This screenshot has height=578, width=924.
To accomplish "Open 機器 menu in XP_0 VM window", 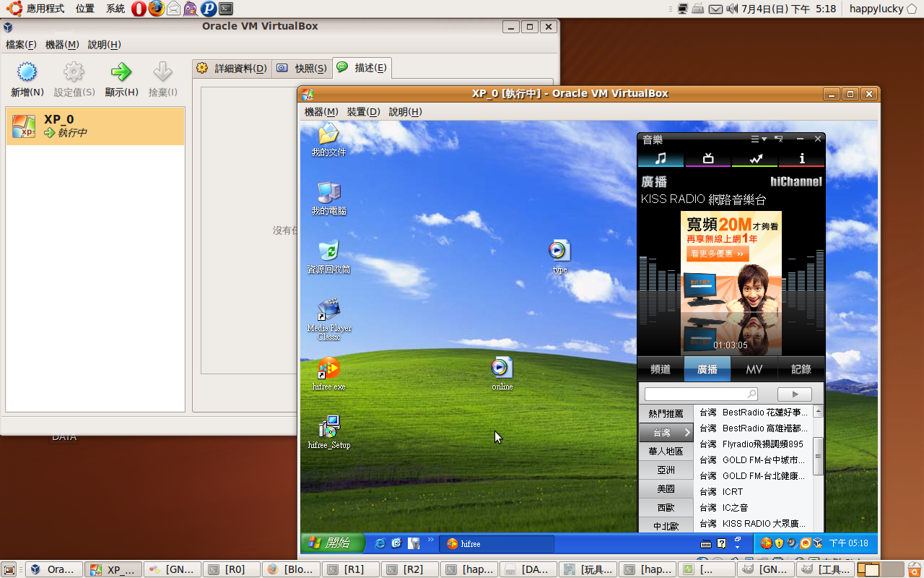I will point(321,112).
